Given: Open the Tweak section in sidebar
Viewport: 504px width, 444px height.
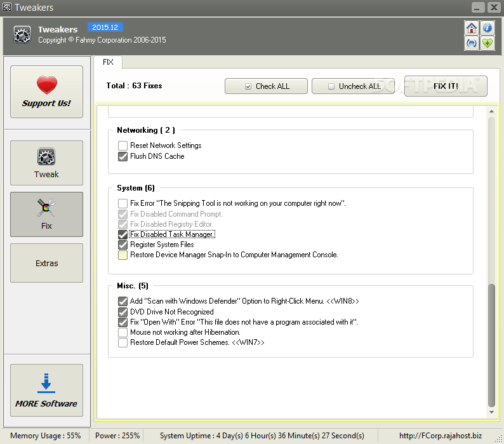Looking at the screenshot, I should tap(46, 163).
